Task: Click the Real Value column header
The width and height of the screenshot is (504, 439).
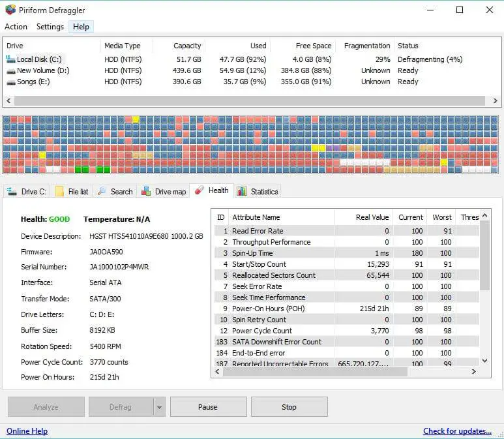Action: pos(363,217)
